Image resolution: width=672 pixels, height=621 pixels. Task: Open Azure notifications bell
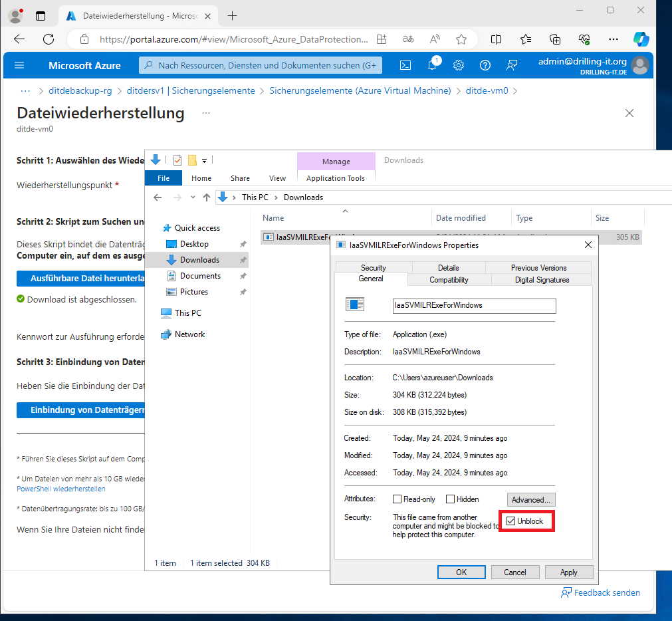[x=433, y=64]
